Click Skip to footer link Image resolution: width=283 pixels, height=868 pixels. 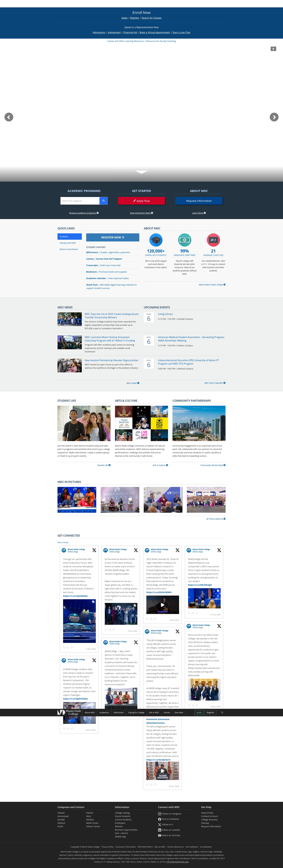[x=63, y=542]
